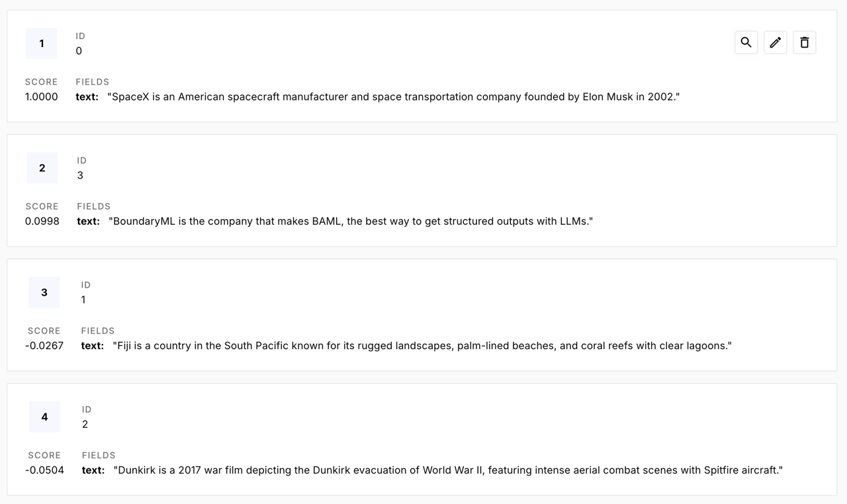This screenshot has width=847, height=504.
Task: Click the ID value 1 in the third result
Action: [83, 300]
